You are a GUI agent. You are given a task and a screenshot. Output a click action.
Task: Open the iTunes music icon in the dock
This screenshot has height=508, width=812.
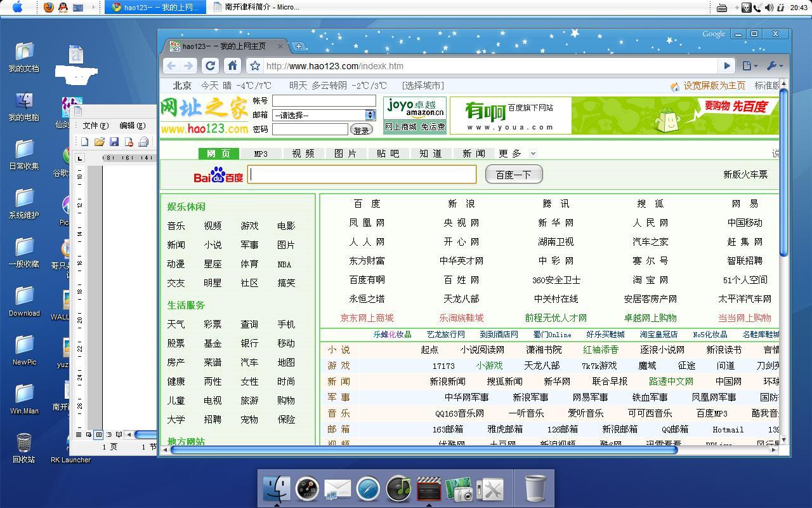[x=398, y=488]
